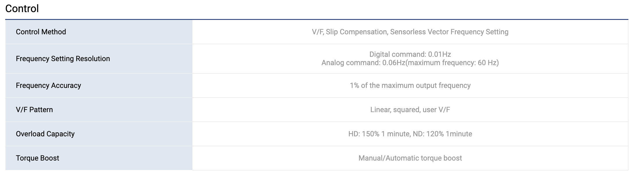Click the Control section heading
This screenshot has height=181, width=644.
pos(22,9)
